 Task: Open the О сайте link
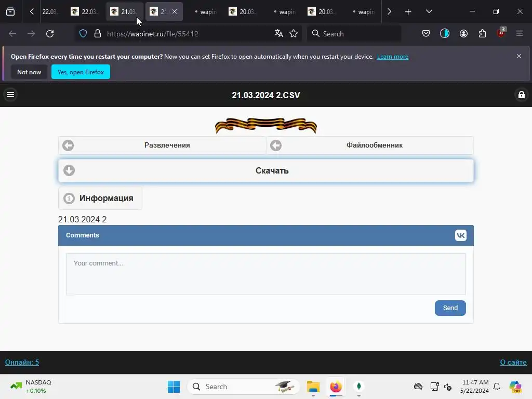[513, 362]
